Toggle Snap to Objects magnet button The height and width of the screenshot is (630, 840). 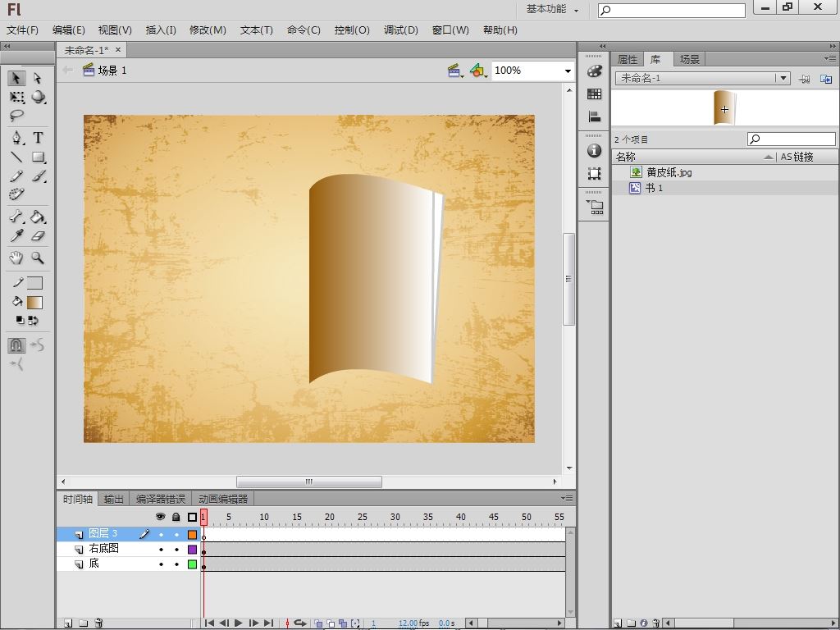(16, 345)
